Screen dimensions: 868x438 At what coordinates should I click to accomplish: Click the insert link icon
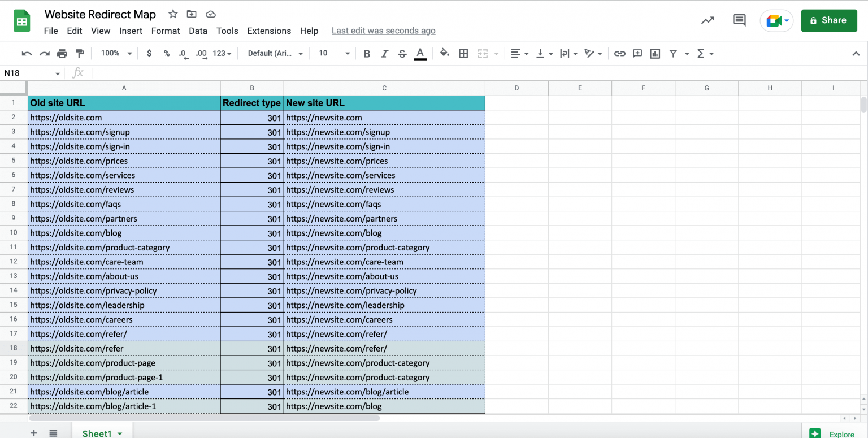pos(620,54)
